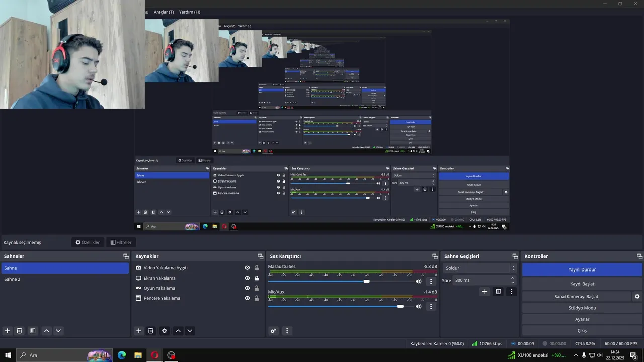Hide Oyun Yakalama with its eye icon

247,288
